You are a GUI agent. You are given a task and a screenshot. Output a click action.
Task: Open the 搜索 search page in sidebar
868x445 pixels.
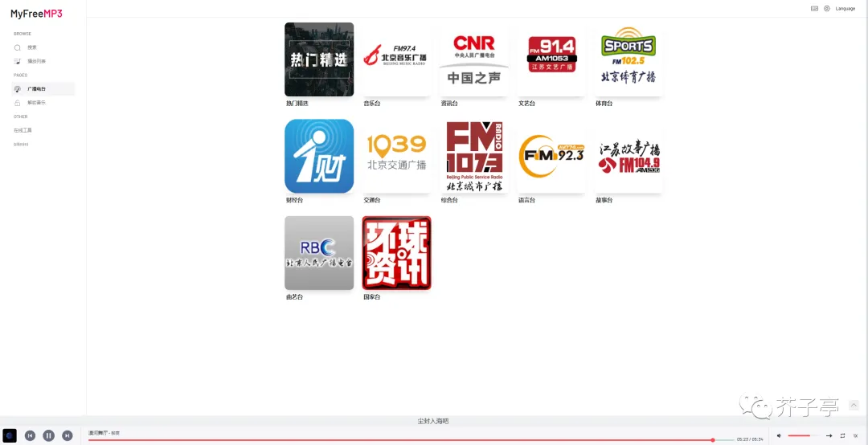pyautogui.click(x=32, y=47)
